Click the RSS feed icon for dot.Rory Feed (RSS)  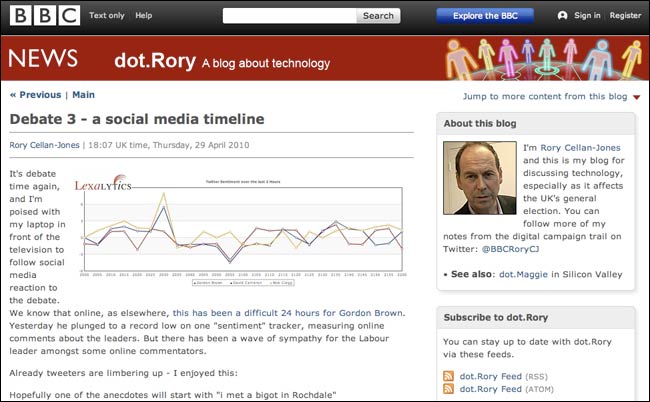448,376
